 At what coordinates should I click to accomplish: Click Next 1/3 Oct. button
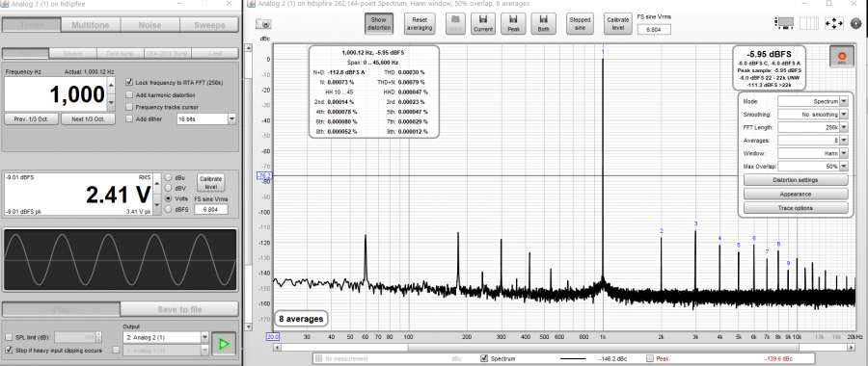(89, 118)
